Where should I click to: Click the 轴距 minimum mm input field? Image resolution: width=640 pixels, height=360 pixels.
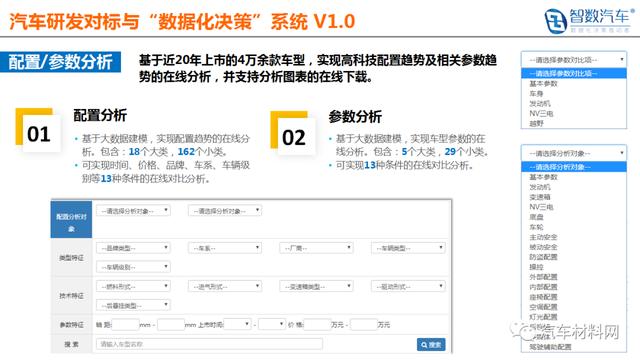point(125,324)
